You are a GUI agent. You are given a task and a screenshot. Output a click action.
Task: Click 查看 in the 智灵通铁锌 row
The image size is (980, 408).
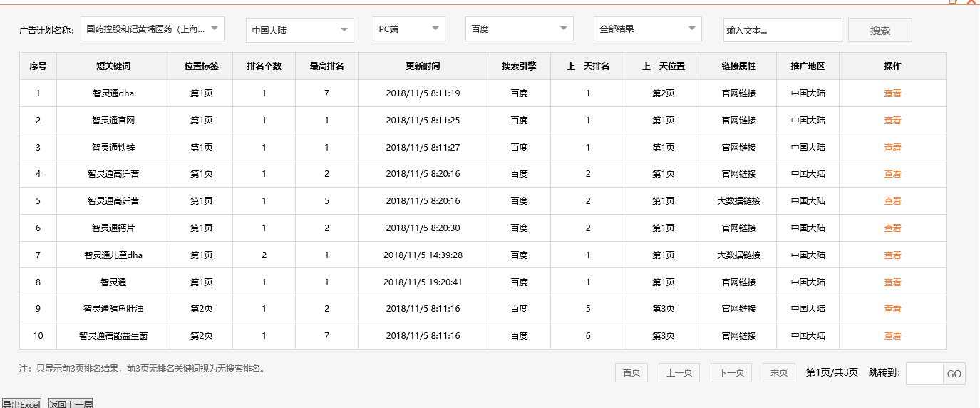point(892,148)
